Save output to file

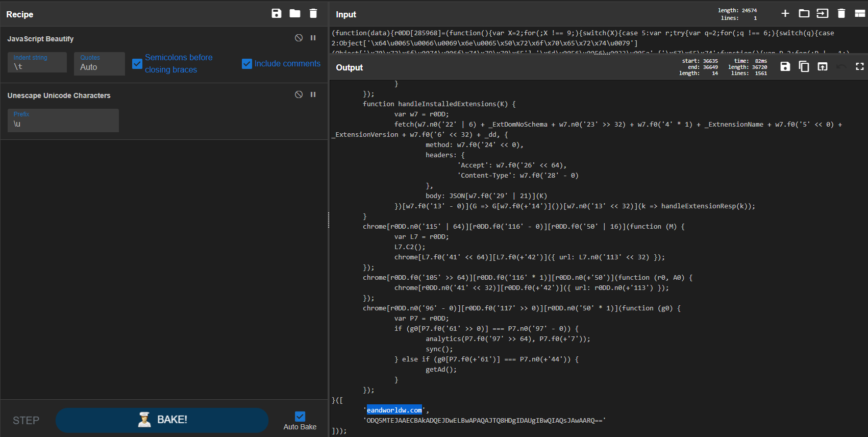(785, 66)
